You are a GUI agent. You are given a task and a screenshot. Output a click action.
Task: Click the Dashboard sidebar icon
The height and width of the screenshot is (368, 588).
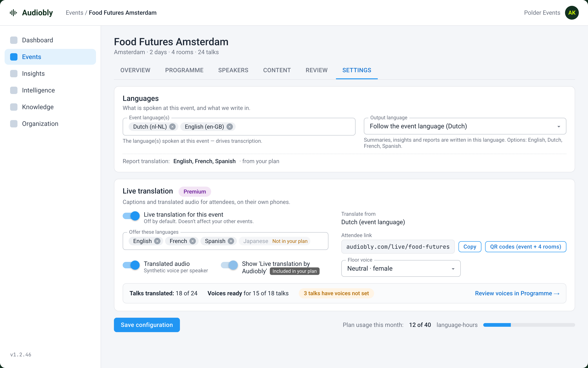click(x=14, y=40)
